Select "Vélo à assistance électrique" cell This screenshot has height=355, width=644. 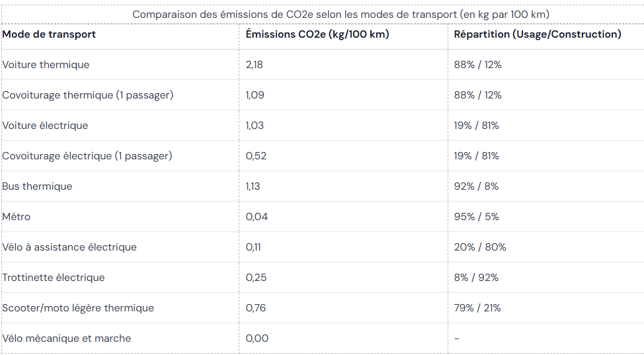[x=69, y=247]
